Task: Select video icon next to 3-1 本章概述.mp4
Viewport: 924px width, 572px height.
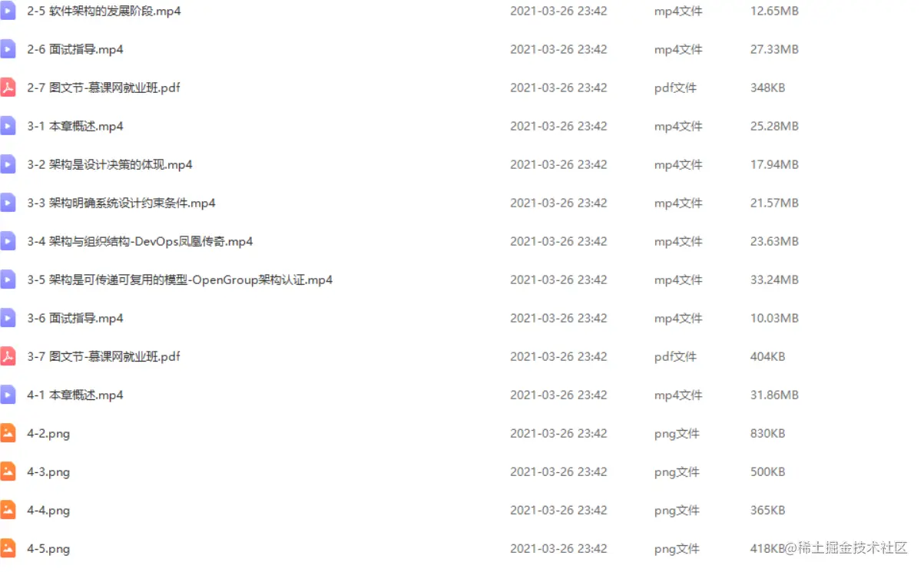Action: pyautogui.click(x=8, y=126)
